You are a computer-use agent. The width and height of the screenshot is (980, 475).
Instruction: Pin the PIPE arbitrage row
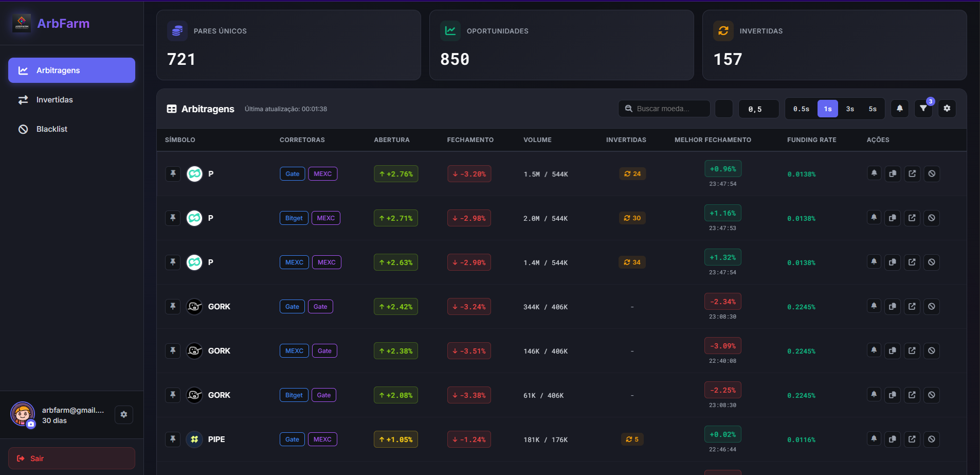pos(173,439)
